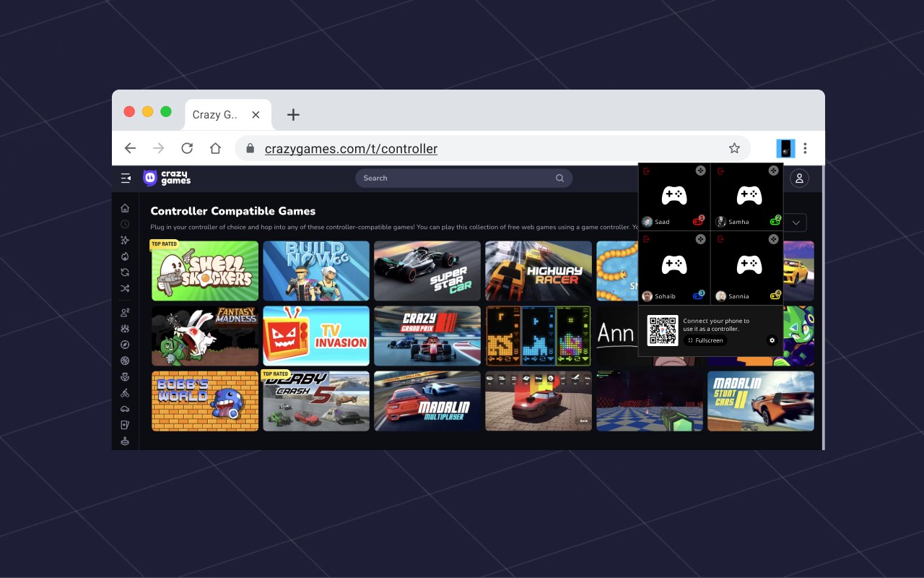The width and height of the screenshot is (924, 578).
Task: Open gamepad mapping for Samha
Action: coord(773,171)
